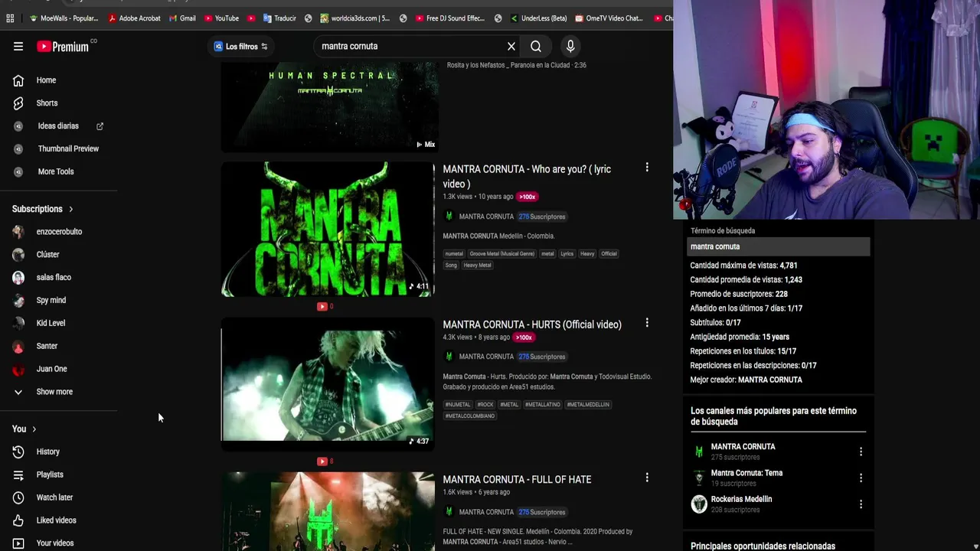
Task: Play the FULL OF HATE video thumbnail
Action: click(x=328, y=511)
